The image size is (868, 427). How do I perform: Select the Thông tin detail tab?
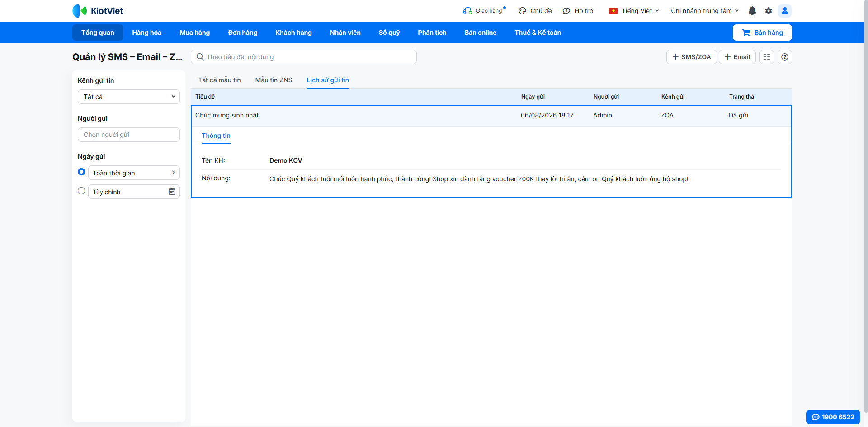(x=216, y=136)
